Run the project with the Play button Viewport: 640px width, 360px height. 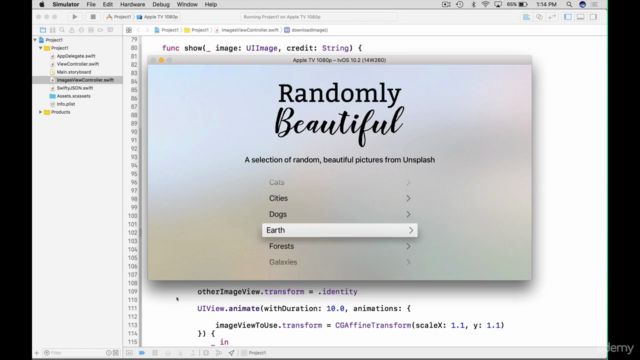75,17
